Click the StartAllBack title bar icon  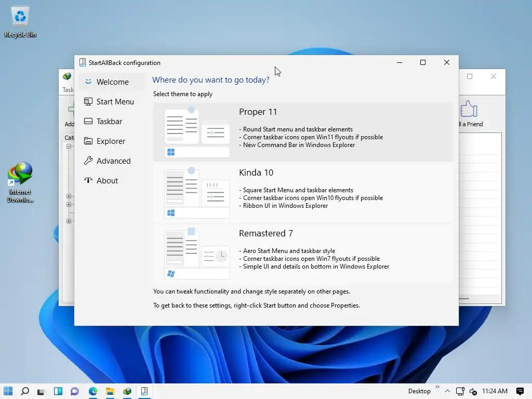pos(83,62)
